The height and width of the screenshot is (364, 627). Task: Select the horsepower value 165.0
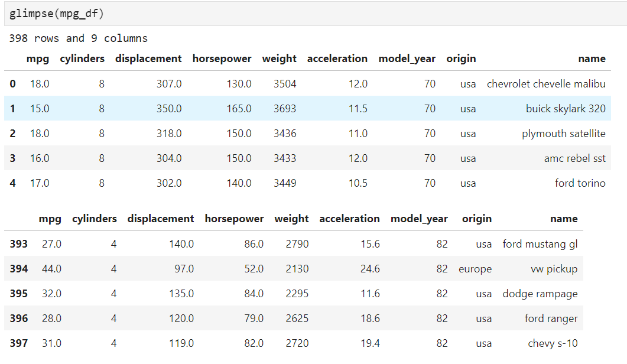tap(239, 109)
